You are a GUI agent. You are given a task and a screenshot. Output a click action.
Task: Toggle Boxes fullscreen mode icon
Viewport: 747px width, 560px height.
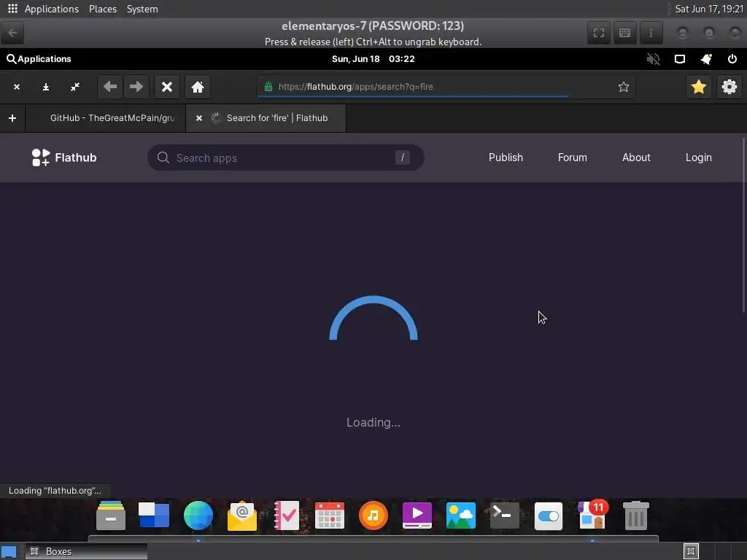(x=599, y=33)
